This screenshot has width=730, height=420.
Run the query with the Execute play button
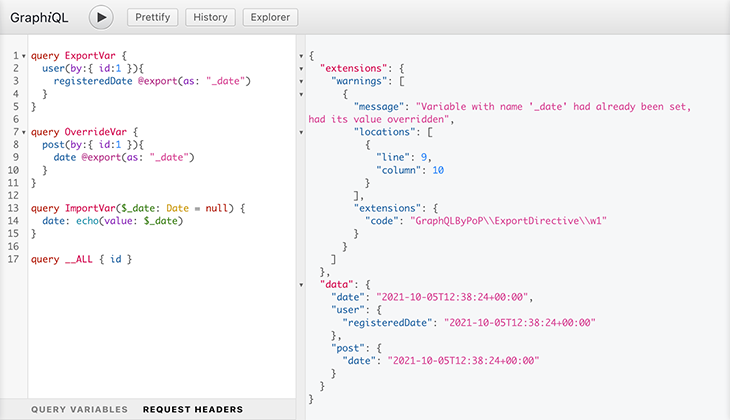point(101,18)
